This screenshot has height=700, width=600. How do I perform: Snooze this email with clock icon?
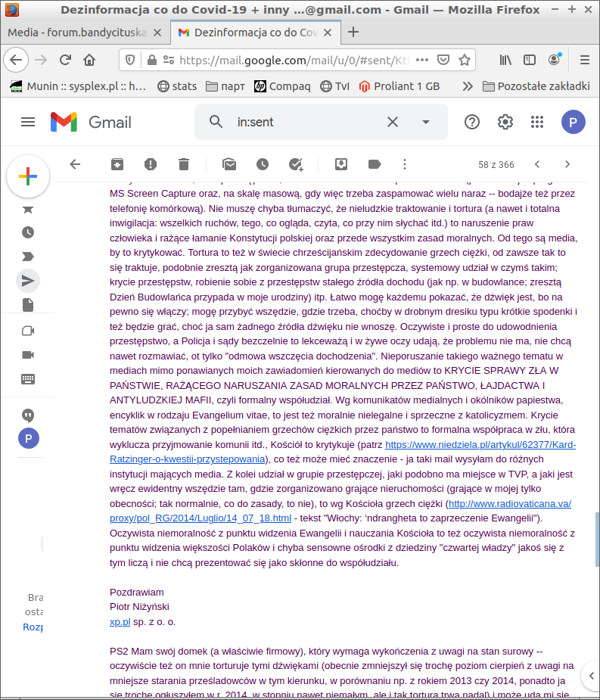click(263, 164)
